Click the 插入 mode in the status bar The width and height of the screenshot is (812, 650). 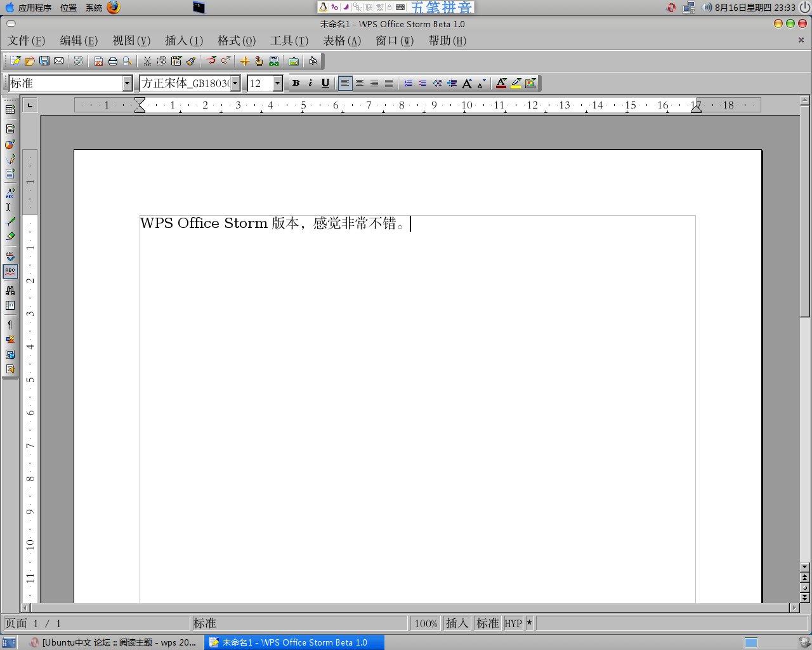[x=457, y=623]
